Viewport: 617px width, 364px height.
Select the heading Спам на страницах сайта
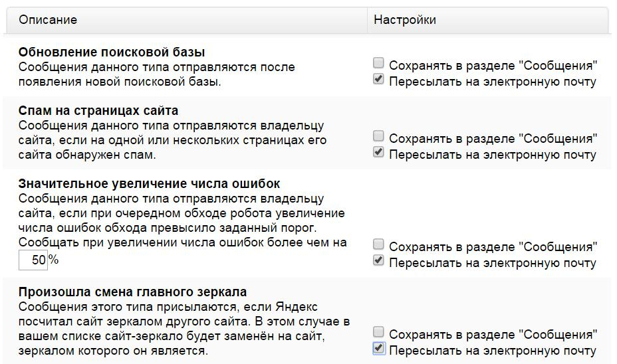click(98, 110)
